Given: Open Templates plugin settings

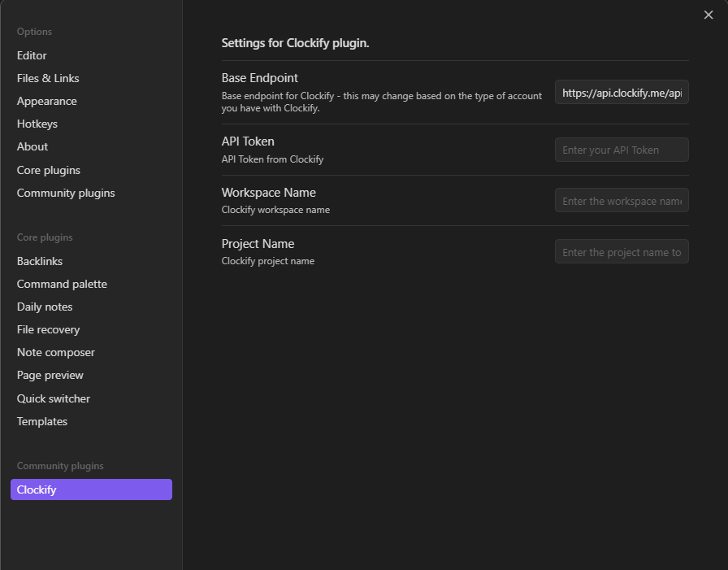Looking at the screenshot, I should coord(42,421).
